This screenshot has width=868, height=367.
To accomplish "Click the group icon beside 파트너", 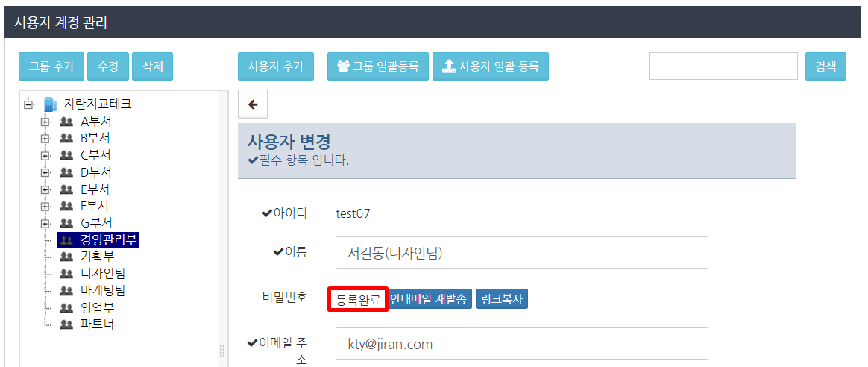I will click(x=66, y=324).
